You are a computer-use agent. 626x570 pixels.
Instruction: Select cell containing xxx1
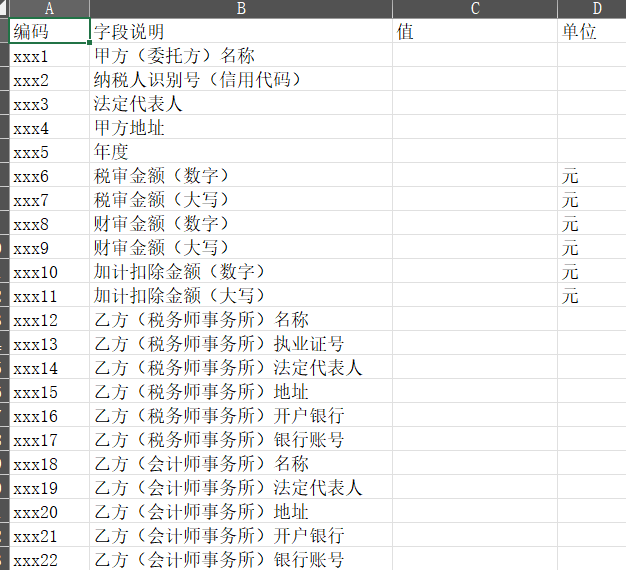click(50, 55)
